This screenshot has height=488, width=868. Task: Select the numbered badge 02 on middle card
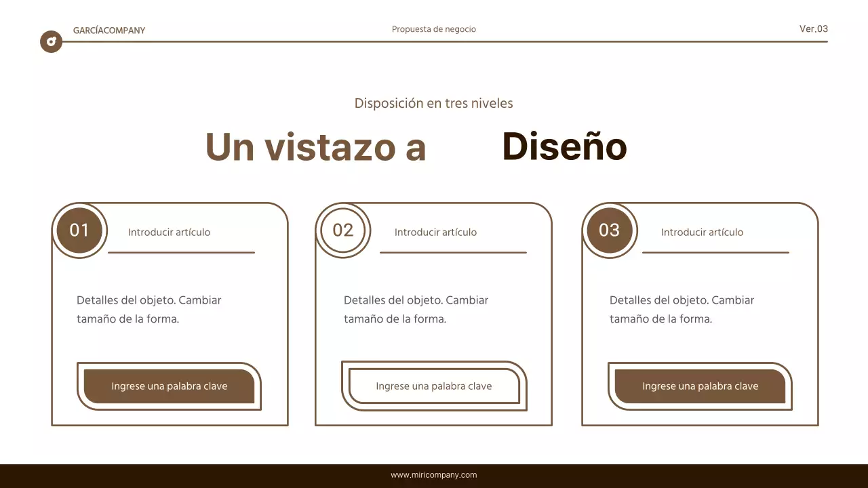click(343, 230)
